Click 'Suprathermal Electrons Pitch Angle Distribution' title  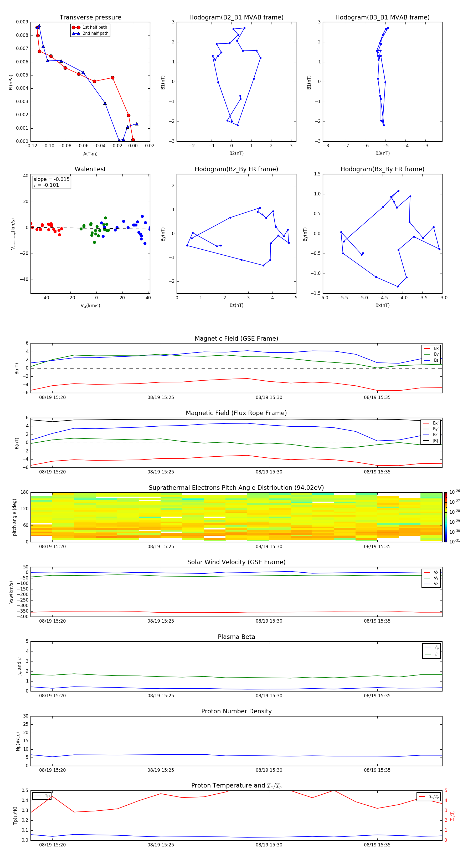(x=236, y=488)
